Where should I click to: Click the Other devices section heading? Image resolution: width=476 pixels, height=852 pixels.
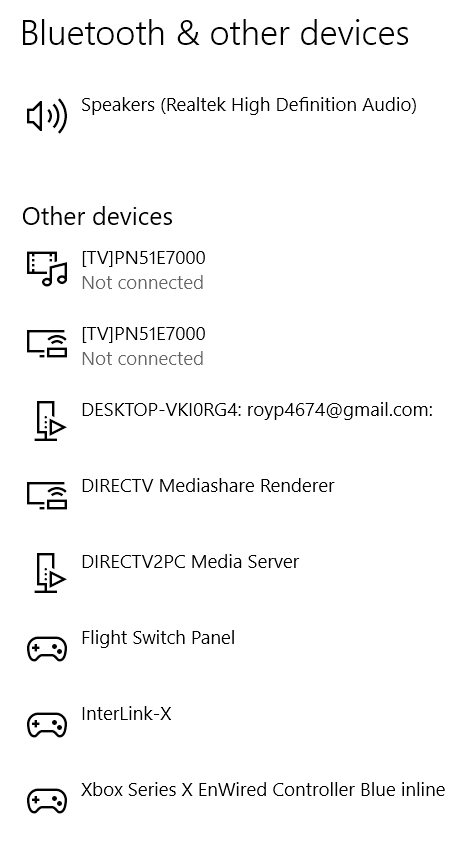pos(97,216)
